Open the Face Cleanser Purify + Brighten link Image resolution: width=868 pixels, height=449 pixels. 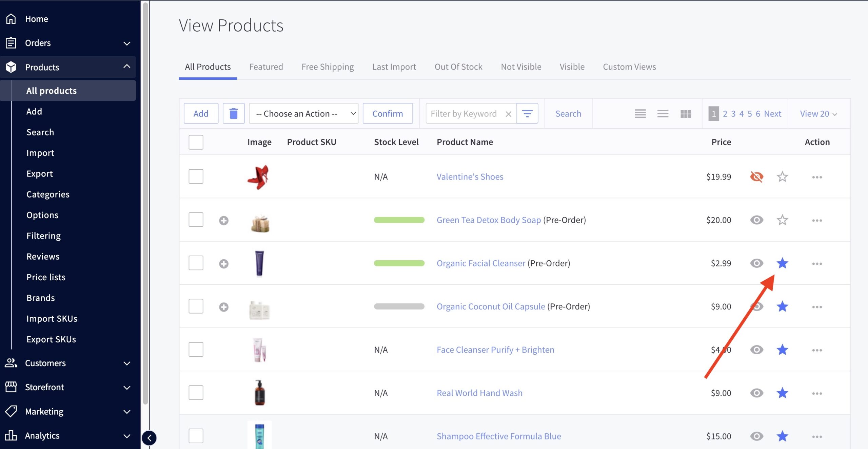click(495, 350)
